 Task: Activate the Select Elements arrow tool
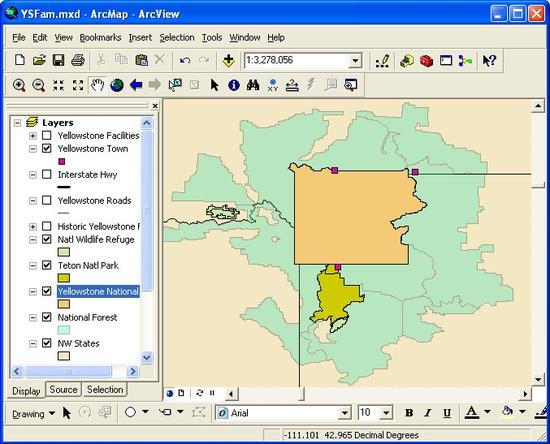tap(214, 85)
